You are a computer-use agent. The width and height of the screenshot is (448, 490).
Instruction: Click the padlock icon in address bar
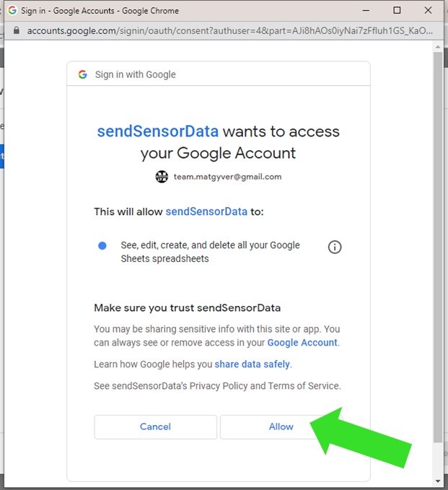click(17, 31)
